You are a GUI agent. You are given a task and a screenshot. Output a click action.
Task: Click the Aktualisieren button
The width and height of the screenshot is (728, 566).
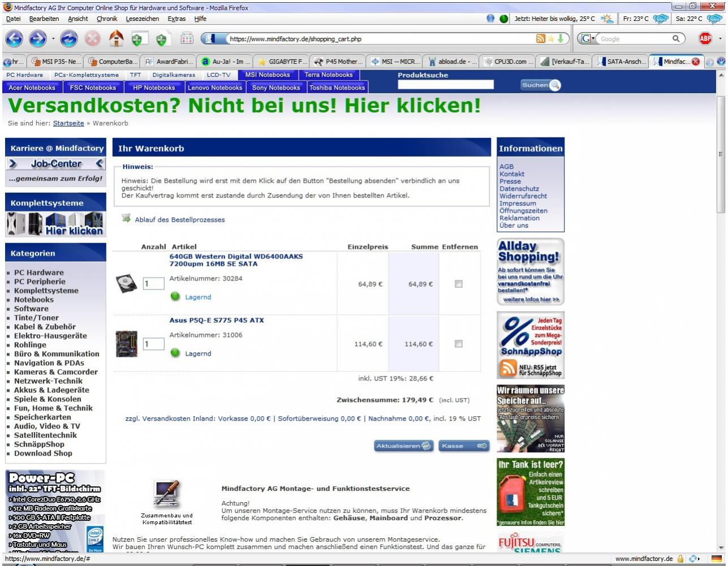click(x=404, y=446)
